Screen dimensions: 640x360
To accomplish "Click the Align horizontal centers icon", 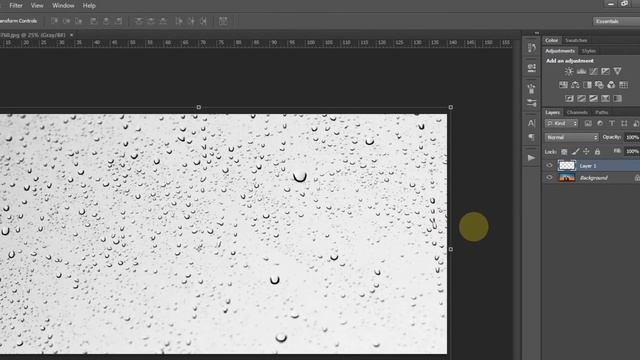I will coord(106,21).
